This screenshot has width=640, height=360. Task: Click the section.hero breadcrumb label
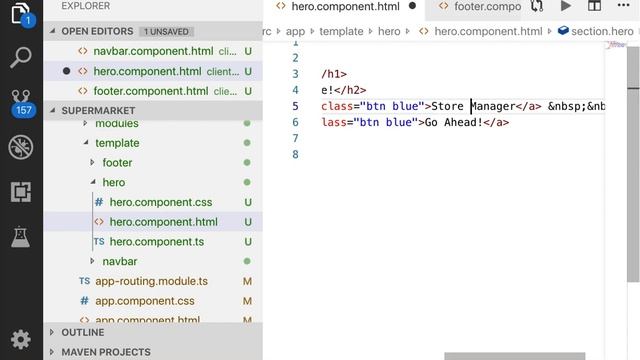pyautogui.click(x=602, y=31)
